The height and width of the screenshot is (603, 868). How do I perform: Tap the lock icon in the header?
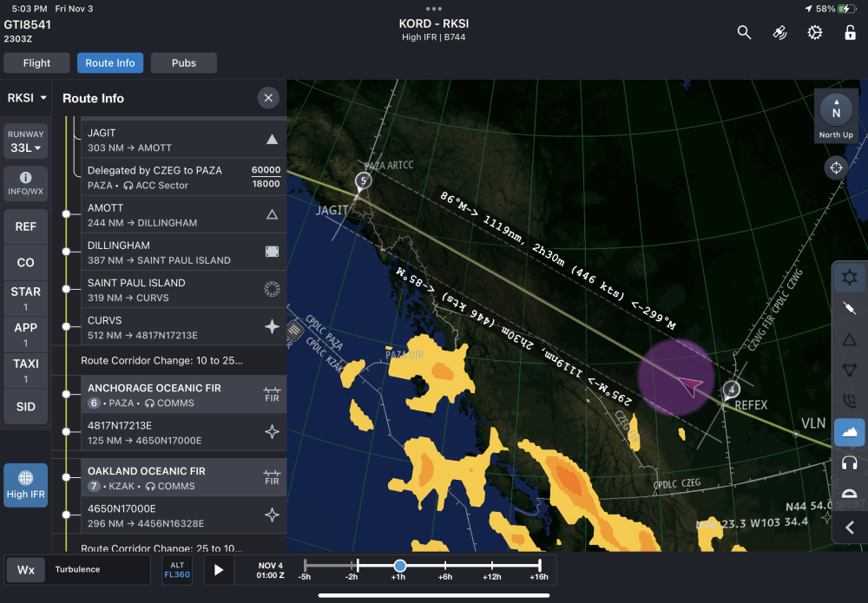tap(850, 32)
